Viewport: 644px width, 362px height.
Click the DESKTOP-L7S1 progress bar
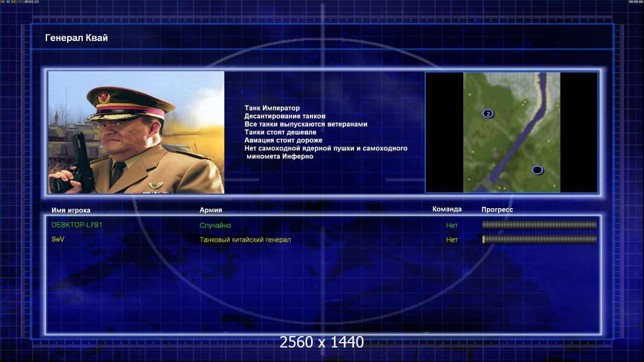click(539, 224)
